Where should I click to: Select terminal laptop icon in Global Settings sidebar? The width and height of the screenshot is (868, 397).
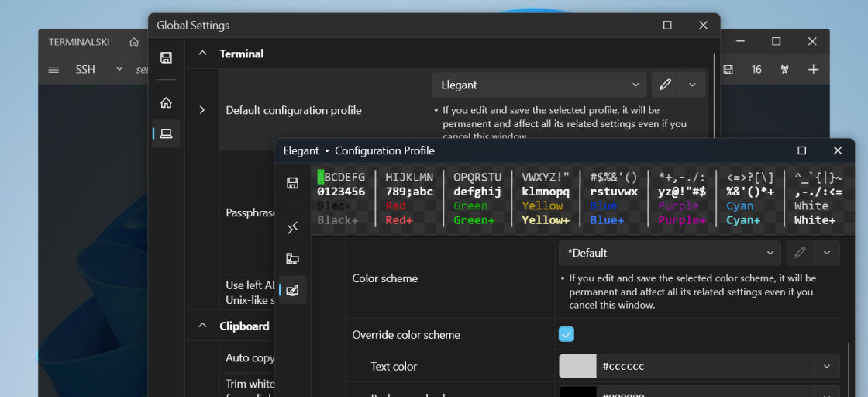tap(166, 133)
